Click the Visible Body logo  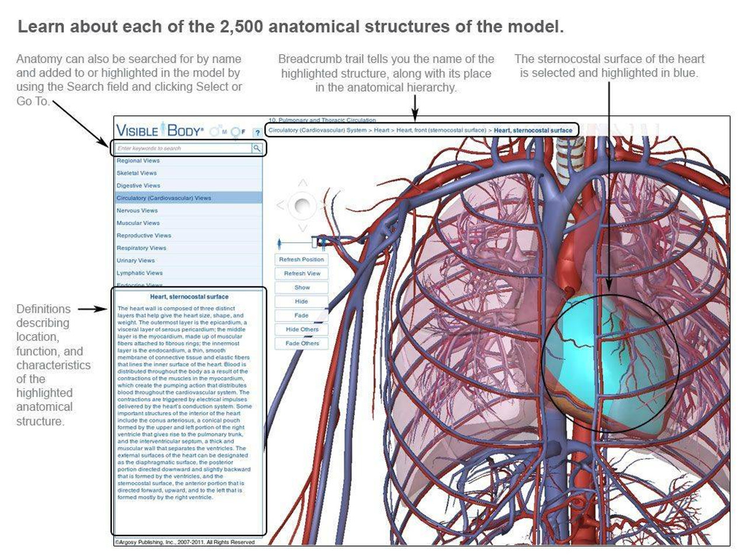click(160, 130)
